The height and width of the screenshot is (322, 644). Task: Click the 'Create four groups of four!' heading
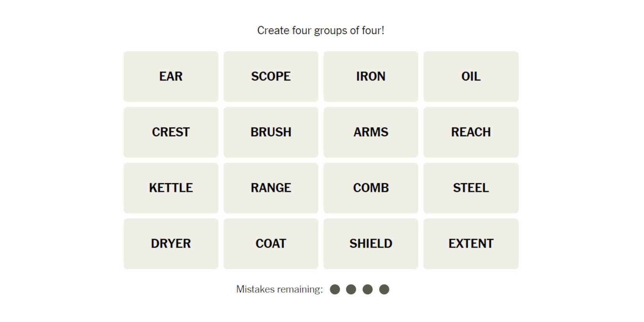click(x=321, y=30)
